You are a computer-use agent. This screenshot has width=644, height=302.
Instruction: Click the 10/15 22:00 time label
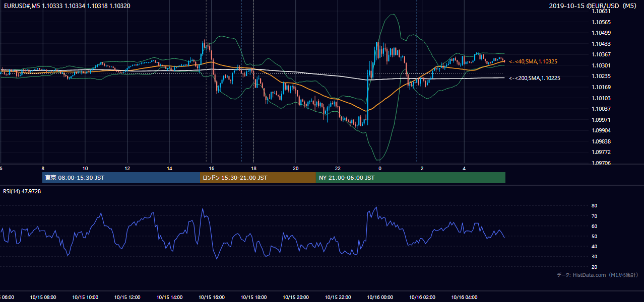coord(338,297)
